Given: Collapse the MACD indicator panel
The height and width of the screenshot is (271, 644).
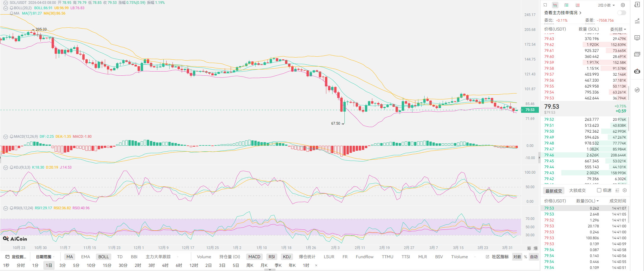Looking at the screenshot, I should pyautogui.click(x=5, y=137).
